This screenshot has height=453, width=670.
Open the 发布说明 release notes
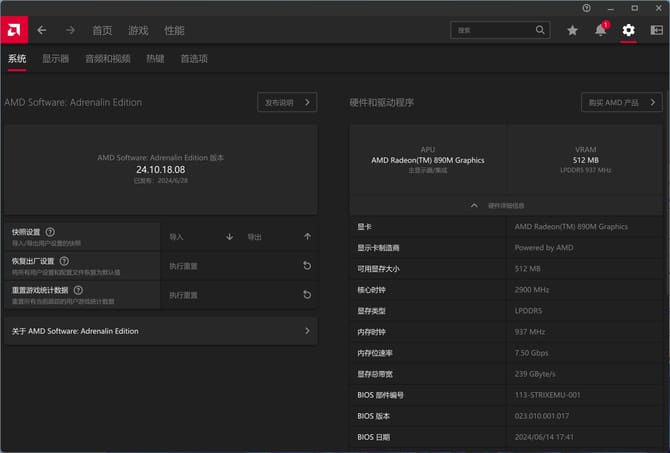[x=287, y=102]
